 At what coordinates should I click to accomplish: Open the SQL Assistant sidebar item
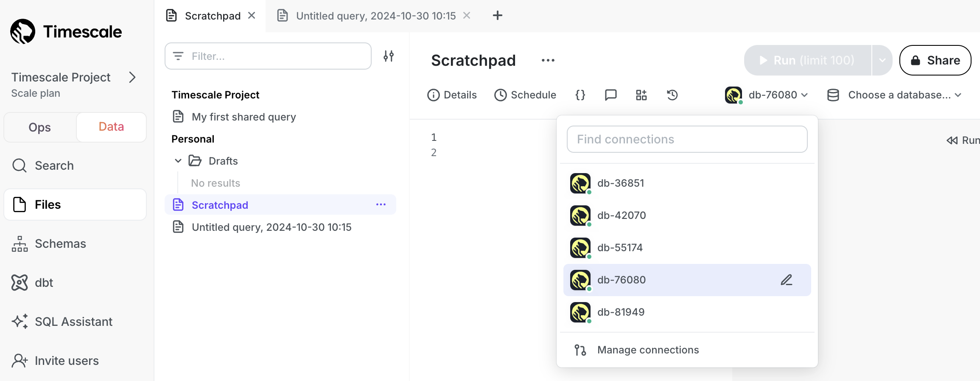click(73, 322)
